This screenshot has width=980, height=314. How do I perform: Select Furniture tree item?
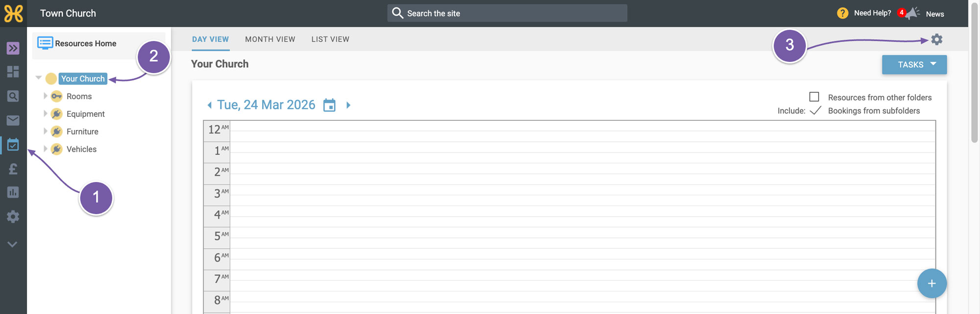point(82,131)
